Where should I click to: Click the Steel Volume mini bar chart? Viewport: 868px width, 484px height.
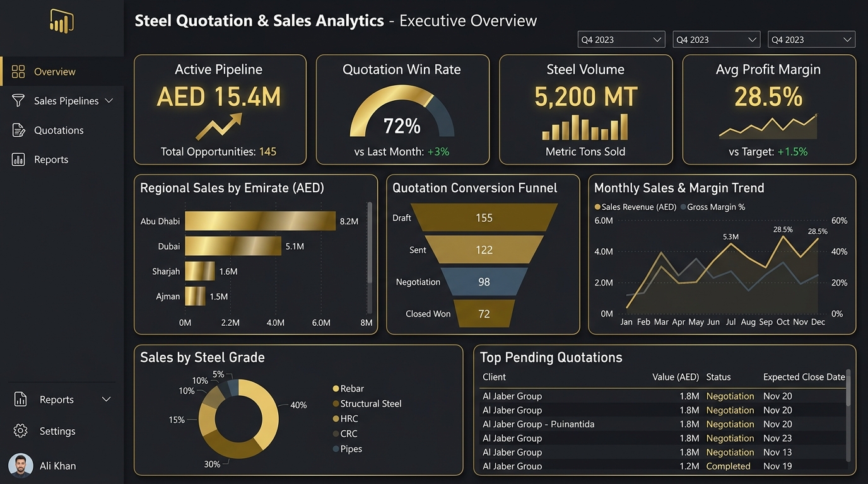click(585, 127)
